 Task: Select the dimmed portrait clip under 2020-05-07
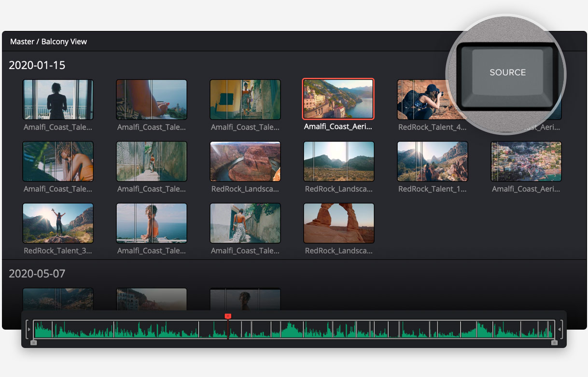245,299
